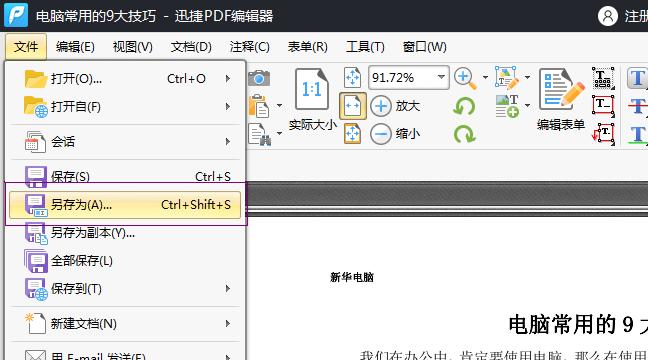This screenshot has height=360, width=648.
Task: Rotate view clockwise with green arrow
Action: point(465,134)
